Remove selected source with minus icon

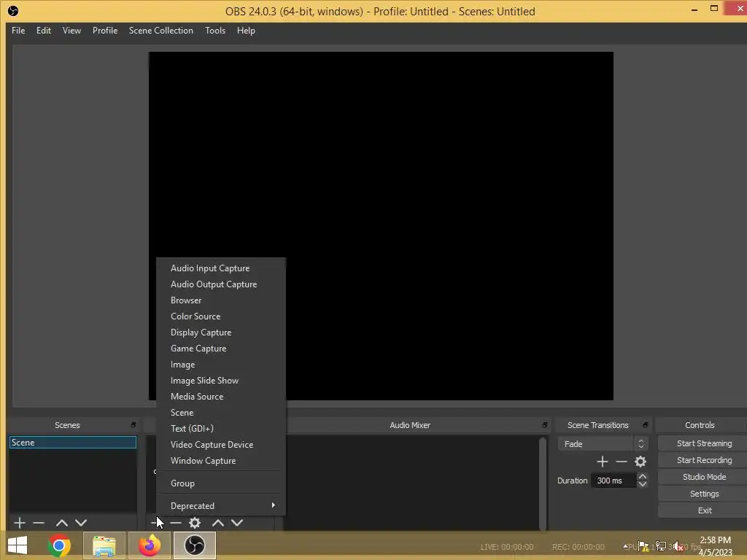176,523
